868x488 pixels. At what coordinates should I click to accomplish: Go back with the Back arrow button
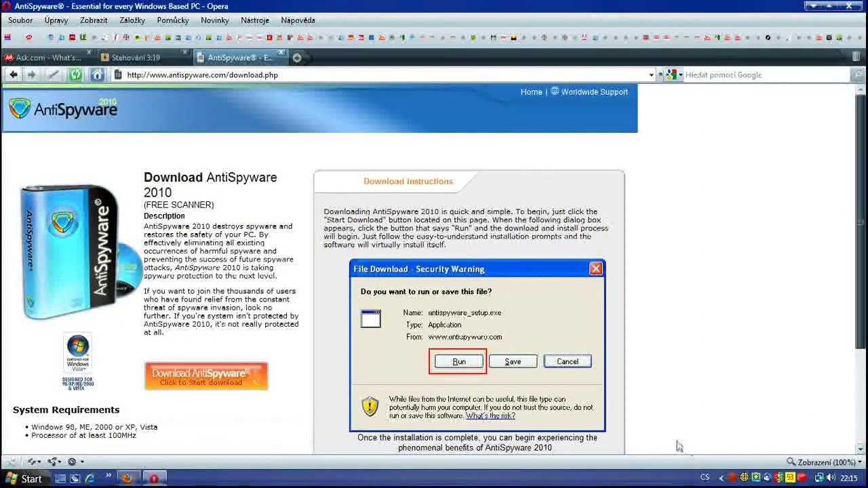tap(14, 75)
